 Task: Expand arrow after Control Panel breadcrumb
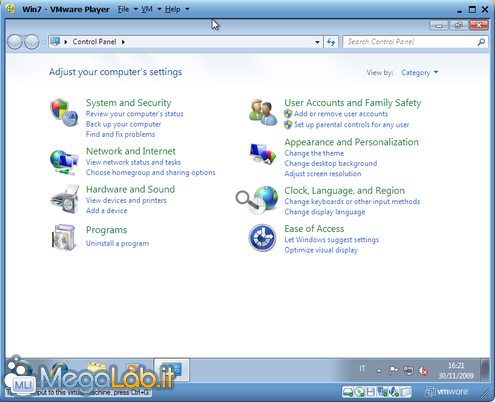[x=123, y=42]
